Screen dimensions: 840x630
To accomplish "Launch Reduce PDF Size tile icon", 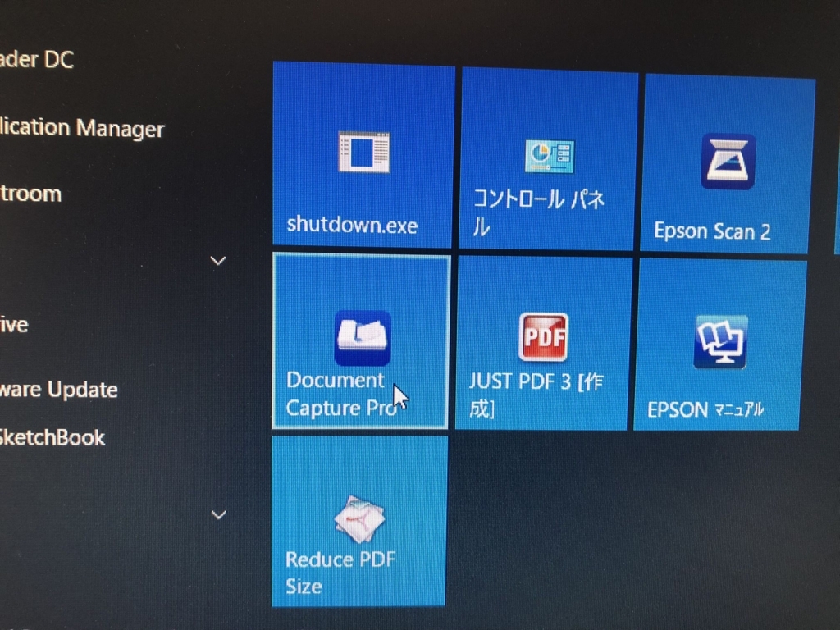I will [360, 519].
